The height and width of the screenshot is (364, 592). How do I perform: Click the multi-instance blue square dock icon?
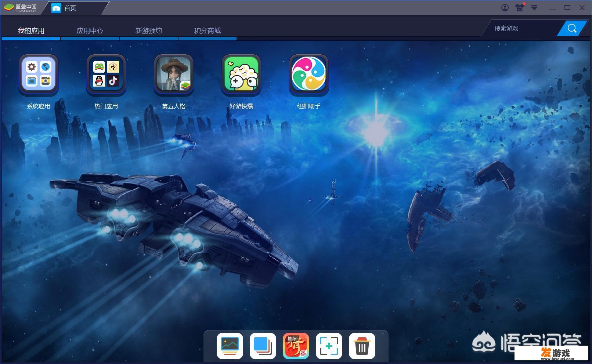point(263,346)
